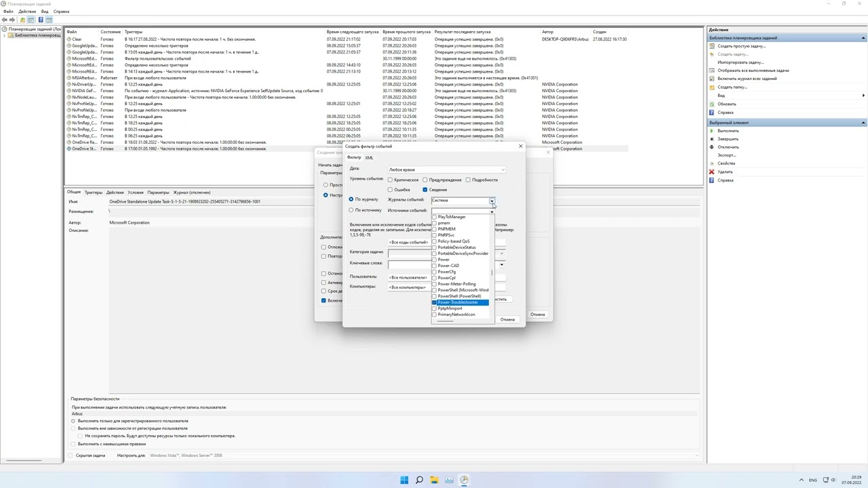
Task: Switch to the Условия tab in details pane
Action: [x=135, y=192]
